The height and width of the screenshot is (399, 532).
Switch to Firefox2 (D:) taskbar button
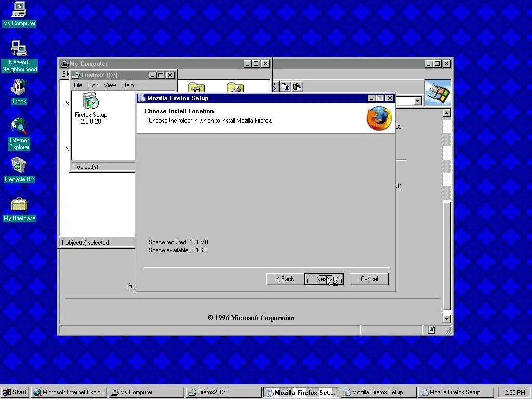tap(224, 392)
